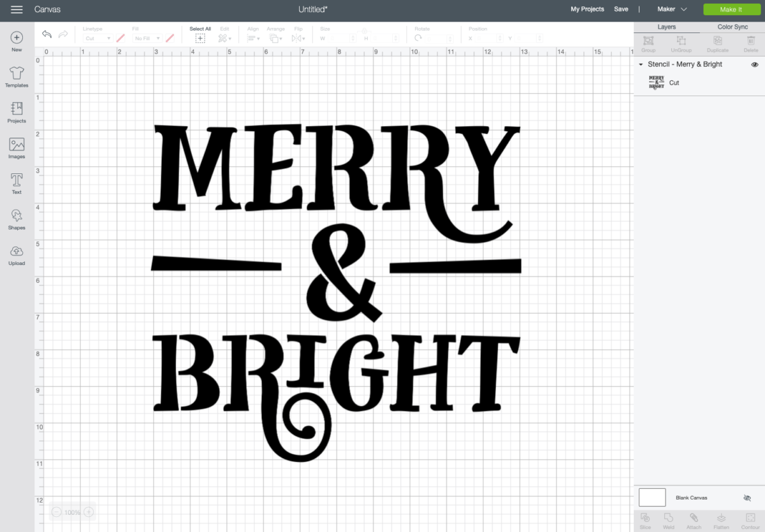Open the Flip dropdown
This screenshot has width=765, height=532.
[x=298, y=38]
